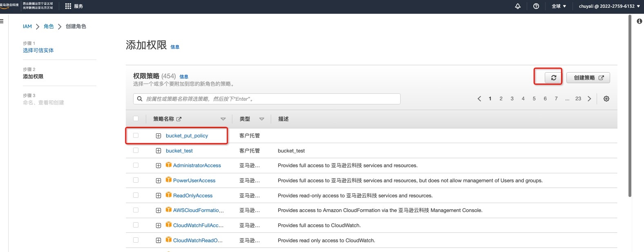
Task: Click the CloudWatchReadOnly orange policy icon
Action: coord(169,240)
